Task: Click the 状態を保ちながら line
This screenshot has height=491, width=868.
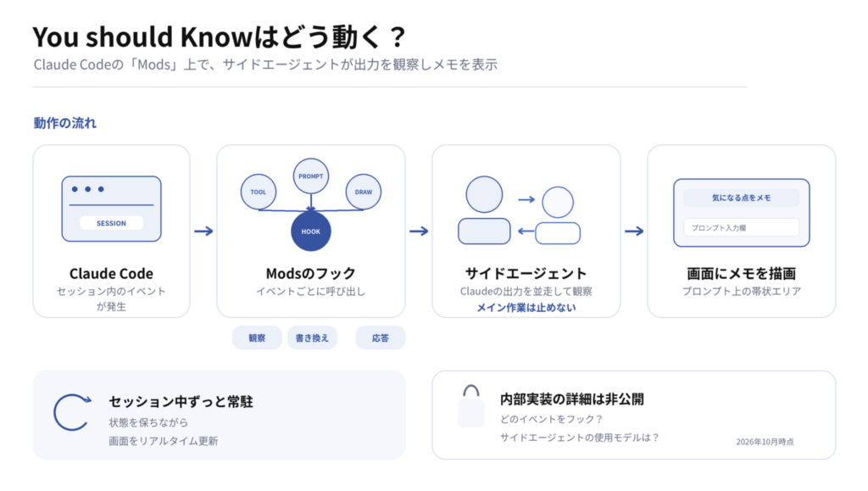Action: 148,422
